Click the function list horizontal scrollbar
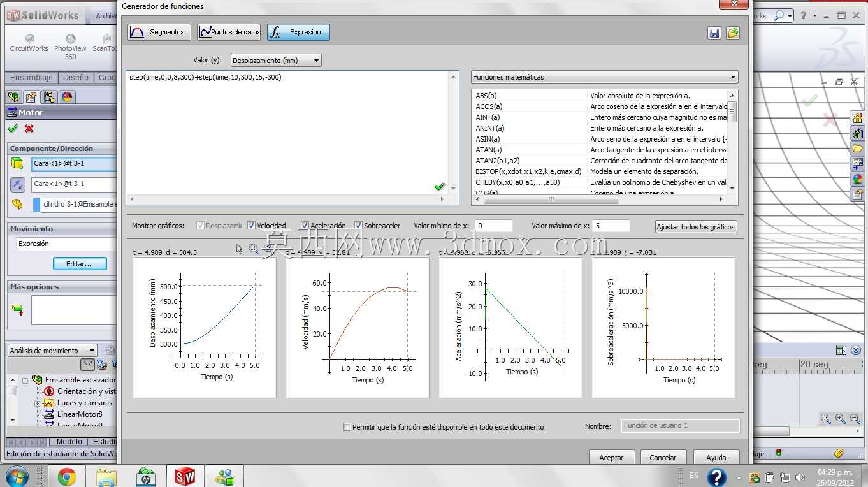 551,199
